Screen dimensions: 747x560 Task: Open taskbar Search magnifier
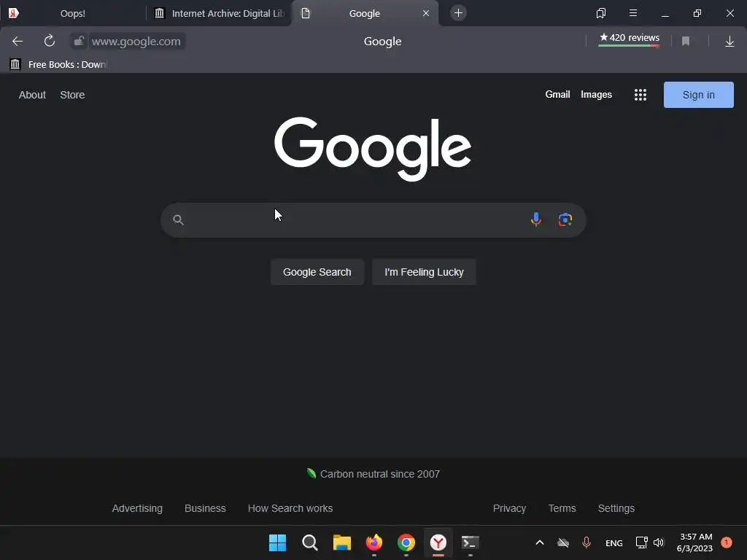pos(309,542)
